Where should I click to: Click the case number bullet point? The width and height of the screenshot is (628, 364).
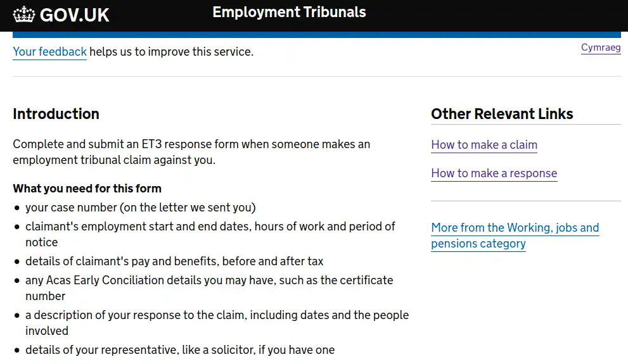[x=140, y=208]
